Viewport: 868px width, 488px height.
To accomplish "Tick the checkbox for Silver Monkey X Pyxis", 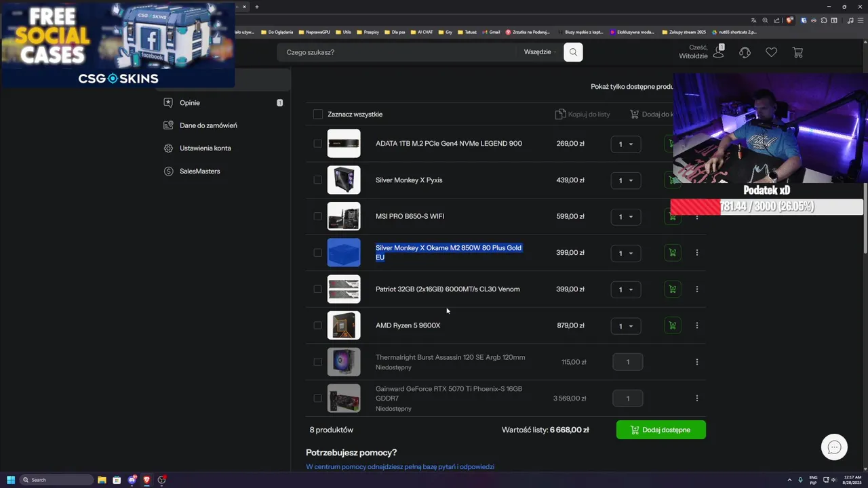I will tap(318, 180).
